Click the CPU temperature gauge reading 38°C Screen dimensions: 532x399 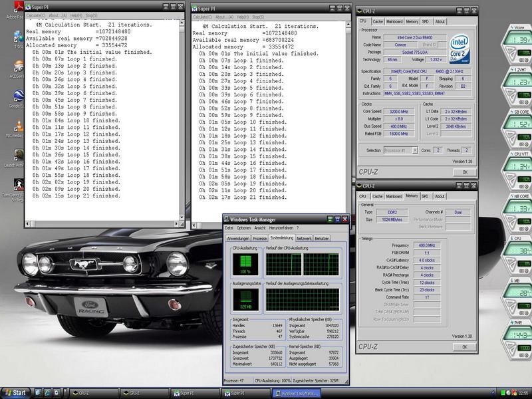(x=517, y=254)
